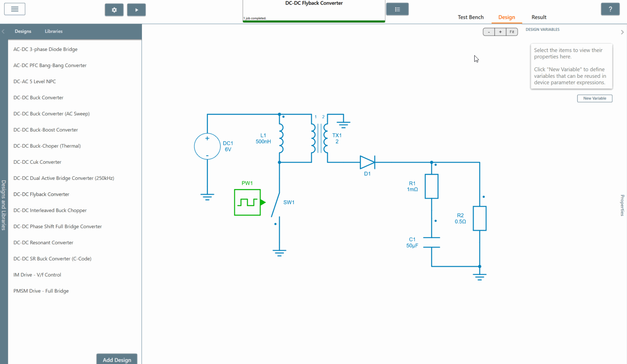Open DC-DC Buck Converter design
Viewport: 627px width, 364px height.
pos(38,98)
